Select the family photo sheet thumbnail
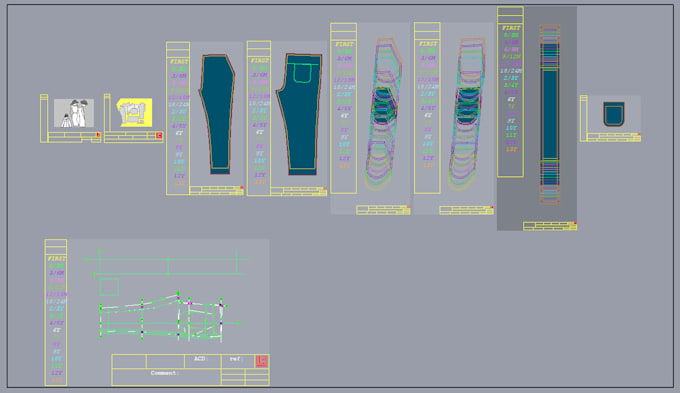The image size is (680, 393). coord(74,113)
